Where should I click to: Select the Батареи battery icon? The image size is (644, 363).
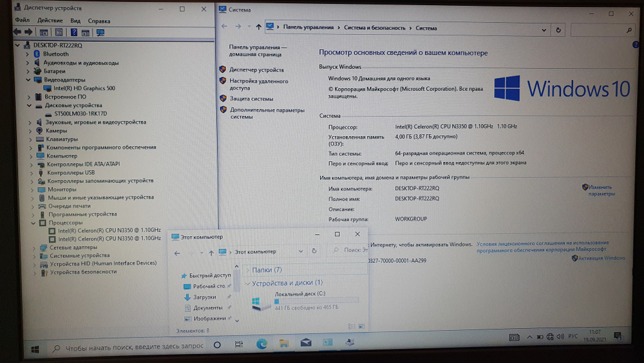[37, 71]
